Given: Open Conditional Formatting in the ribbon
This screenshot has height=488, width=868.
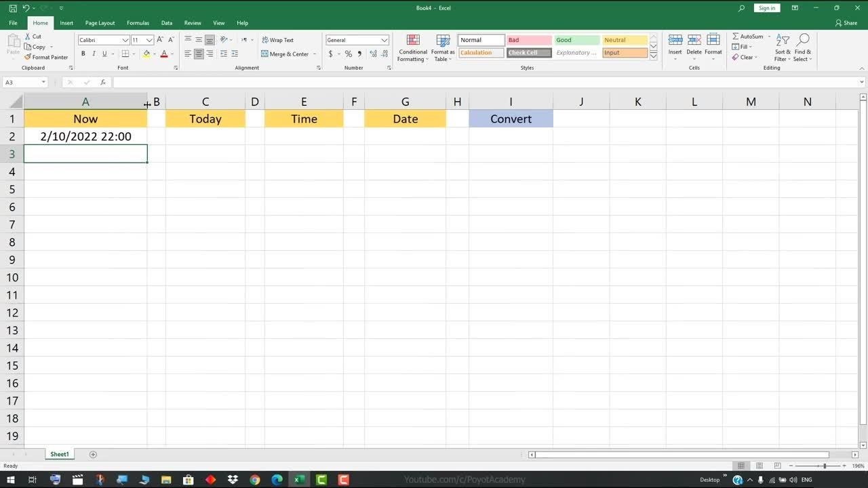Looking at the screenshot, I should point(412,47).
